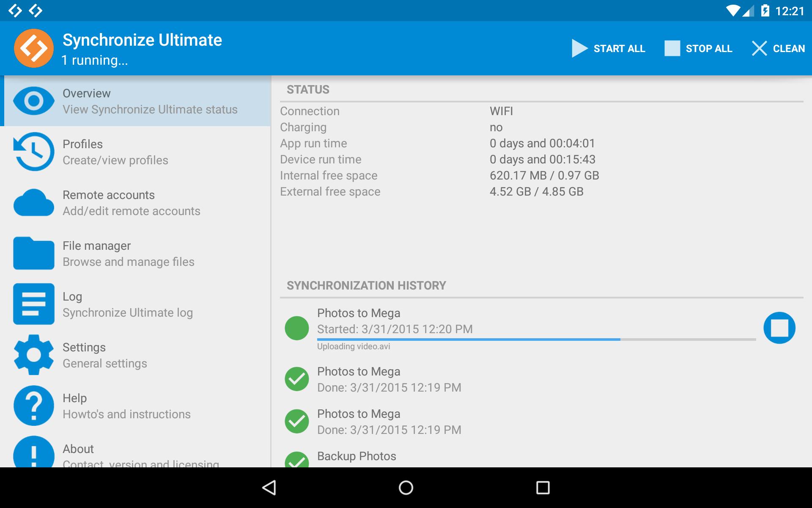This screenshot has height=508, width=812.
Task: Click '4.52 GB / 4.85 GB' value
Action: (x=536, y=191)
